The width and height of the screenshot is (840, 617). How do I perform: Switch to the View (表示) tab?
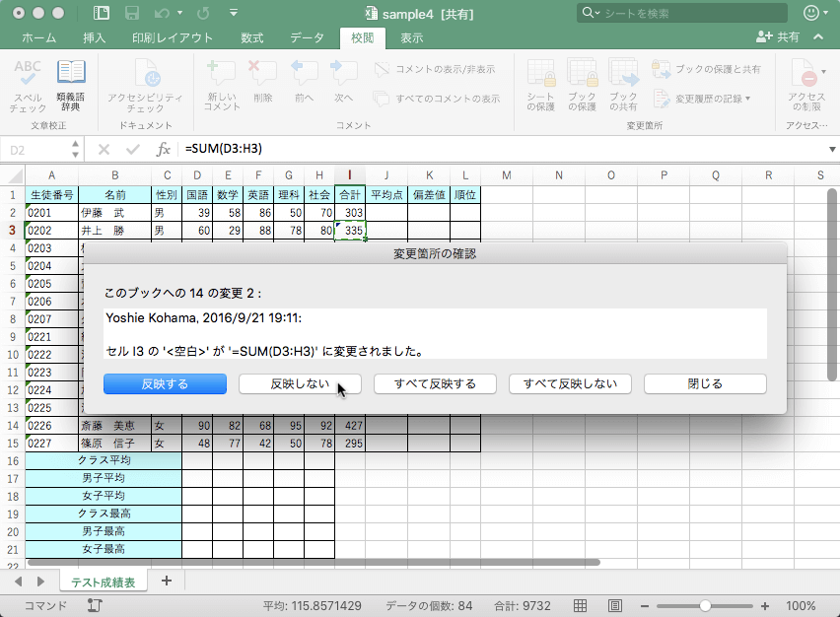[x=411, y=38]
